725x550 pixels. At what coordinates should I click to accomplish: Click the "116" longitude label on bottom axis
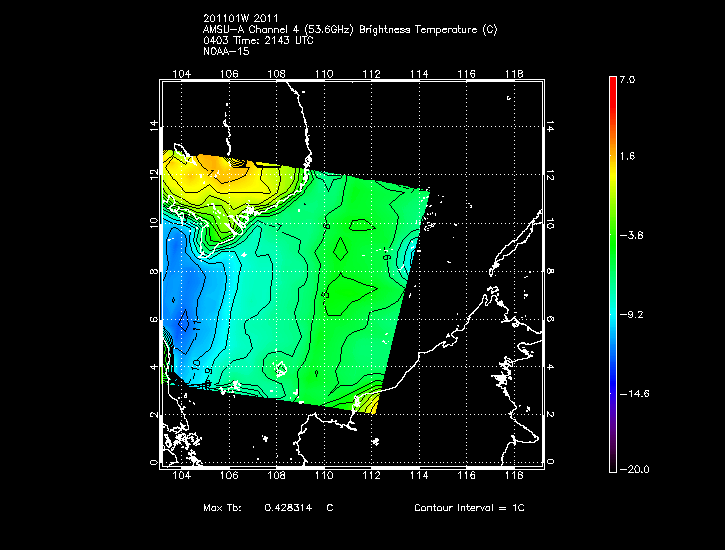point(467,476)
